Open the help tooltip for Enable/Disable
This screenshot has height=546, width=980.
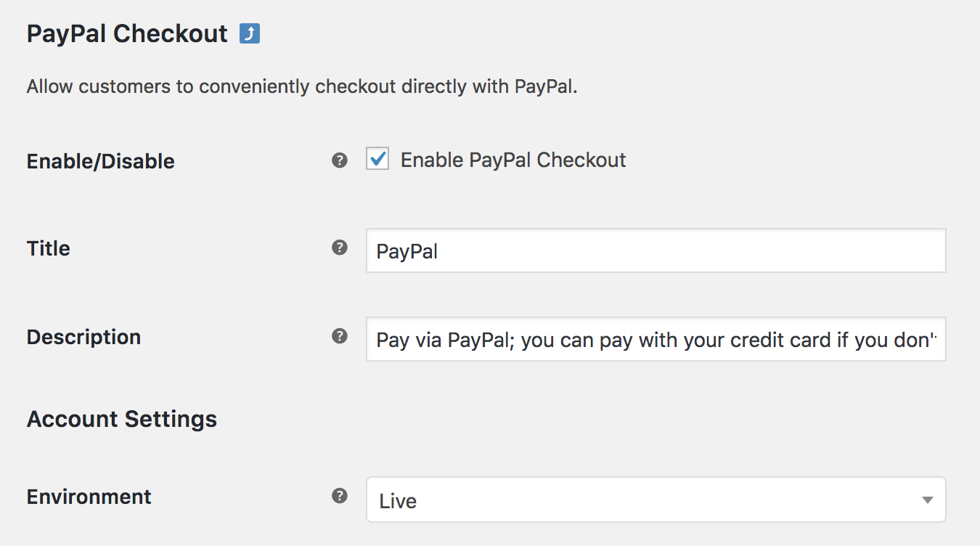(338, 159)
